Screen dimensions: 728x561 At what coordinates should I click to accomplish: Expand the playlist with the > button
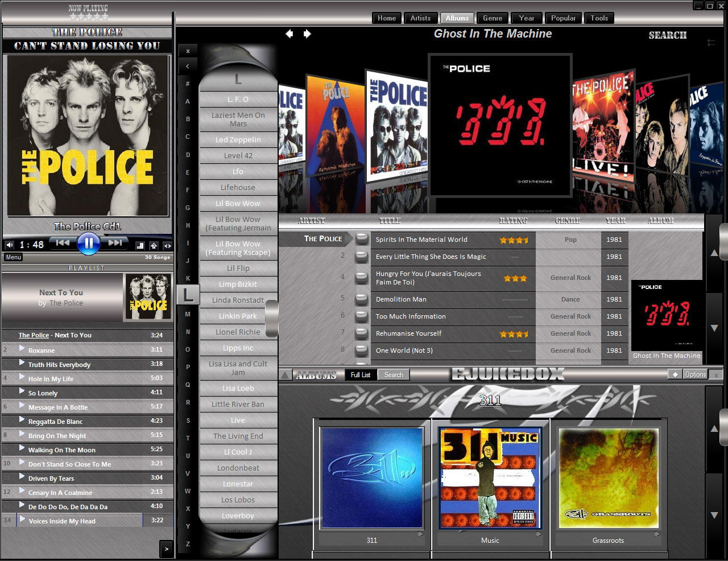point(167,549)
